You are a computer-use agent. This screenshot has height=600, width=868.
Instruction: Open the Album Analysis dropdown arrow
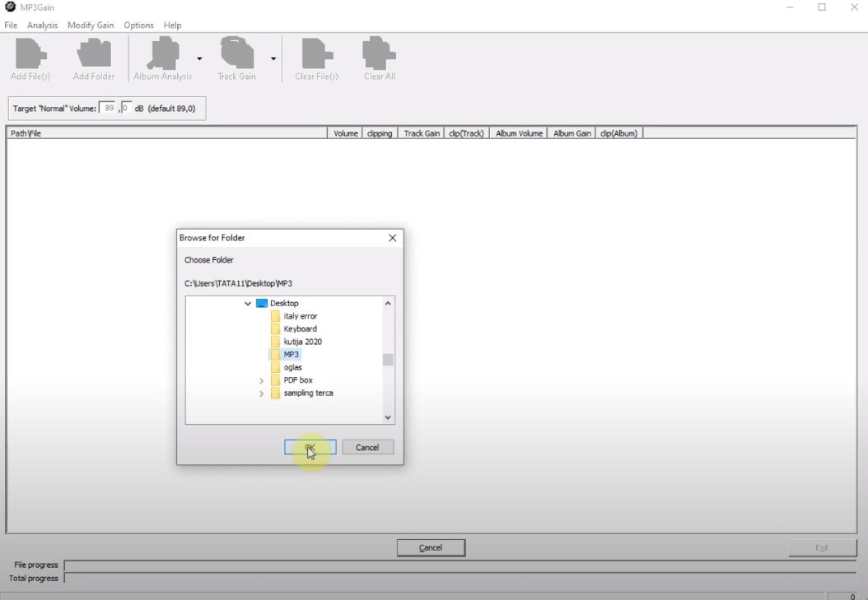click(x=199, y=58)
